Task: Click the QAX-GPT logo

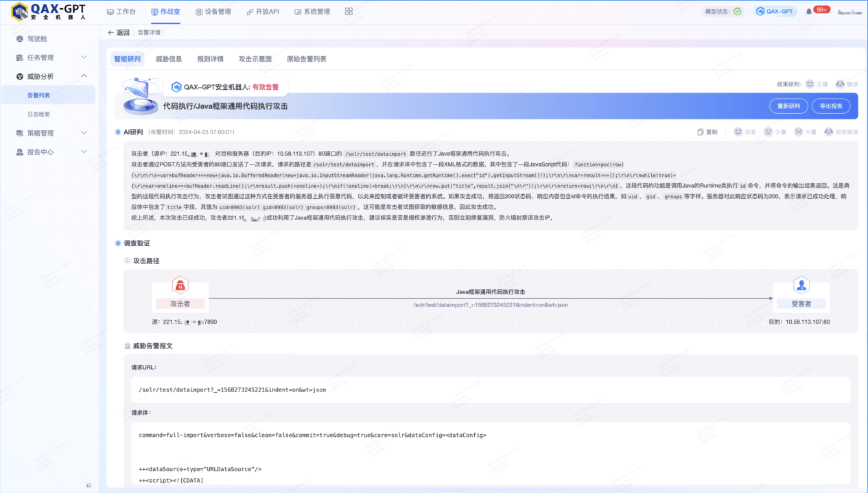Action: (x=48, y=11)
